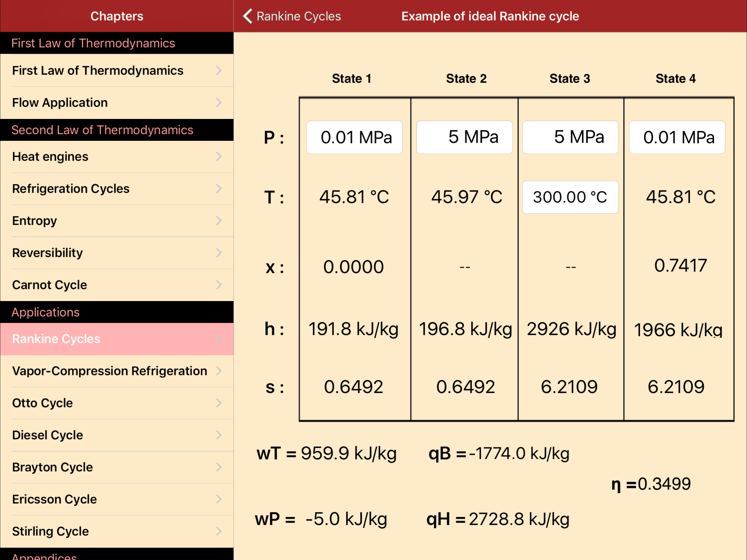Image resolution: width=747 pixels, height=560 pixels.
Task: Open the Diesel Cycle chapter
Action: click(48, 435)
